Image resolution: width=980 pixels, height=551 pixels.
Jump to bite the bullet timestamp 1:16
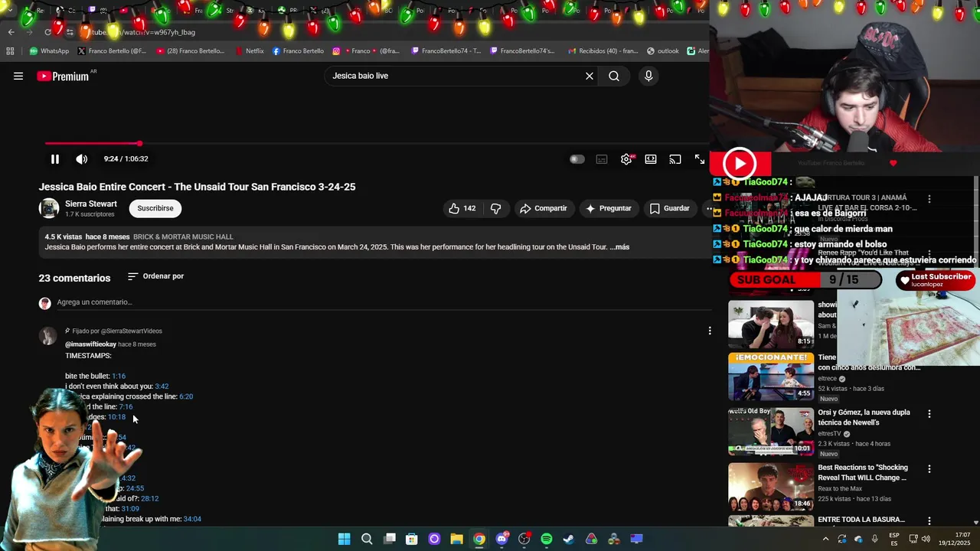click(x=119, y=376)
